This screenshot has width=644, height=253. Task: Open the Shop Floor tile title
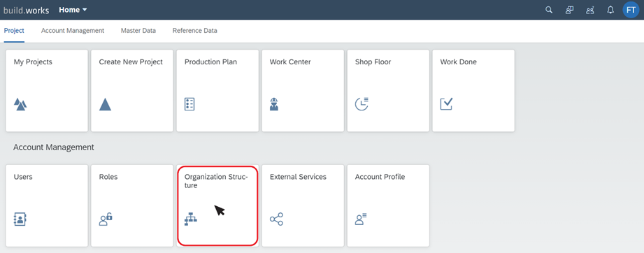tap(373, 62)
